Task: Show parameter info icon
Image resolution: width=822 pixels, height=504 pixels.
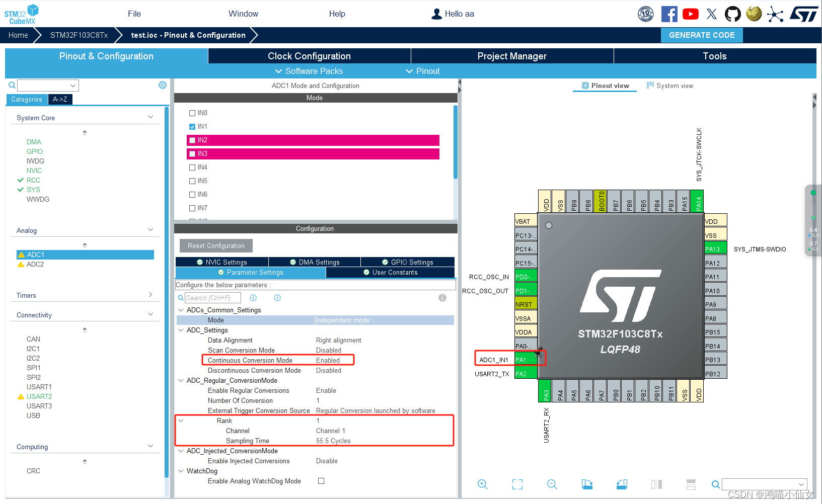Action: [442, 298]
